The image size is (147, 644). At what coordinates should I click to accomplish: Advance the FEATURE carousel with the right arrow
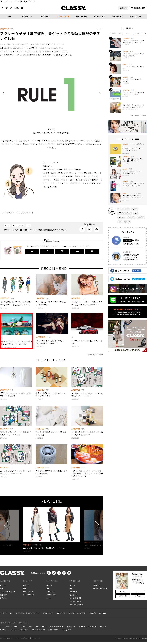(x=97, y=525)
